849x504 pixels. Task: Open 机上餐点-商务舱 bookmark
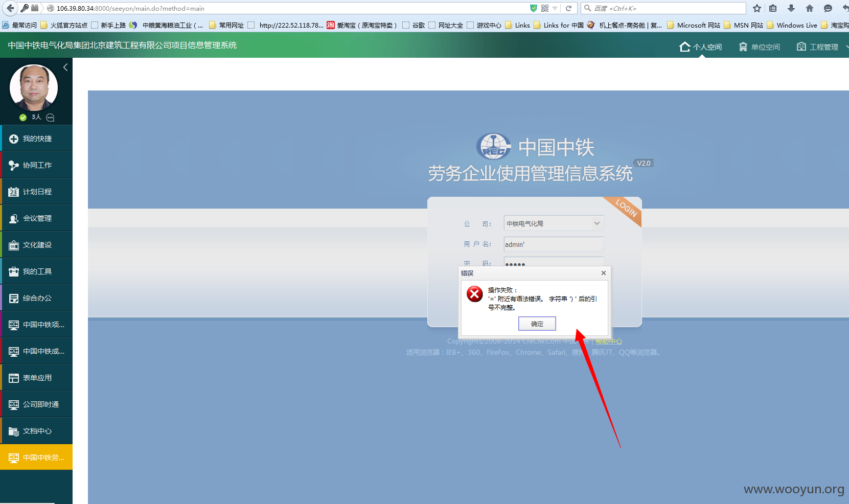625,25
